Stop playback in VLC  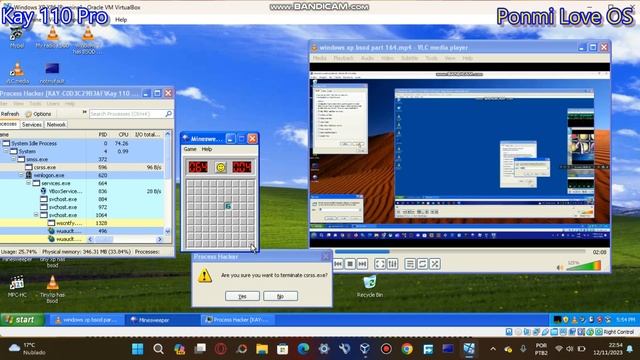[350, 264]
